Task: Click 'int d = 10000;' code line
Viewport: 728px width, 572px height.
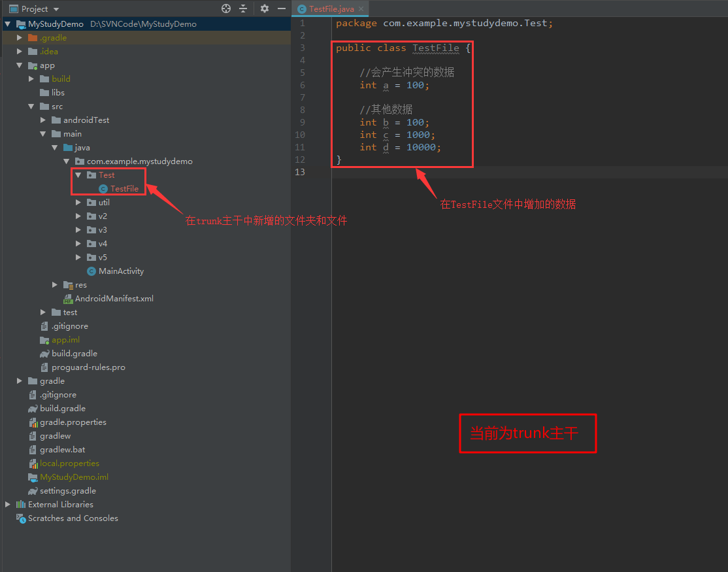Action: coord(400,147)
